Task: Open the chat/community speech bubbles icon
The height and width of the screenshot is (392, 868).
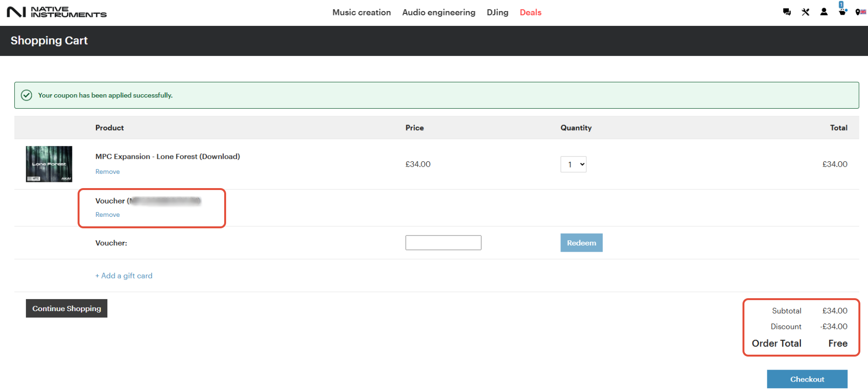Action: pos(787,12)
